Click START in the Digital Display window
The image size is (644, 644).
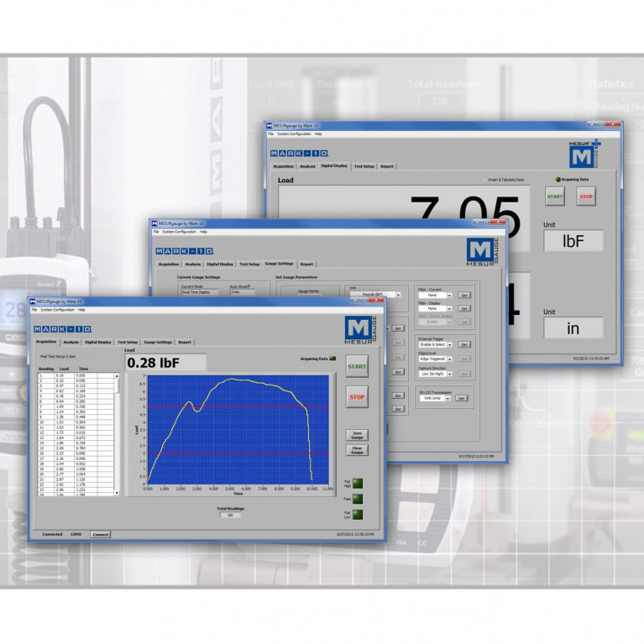point(554,196)
